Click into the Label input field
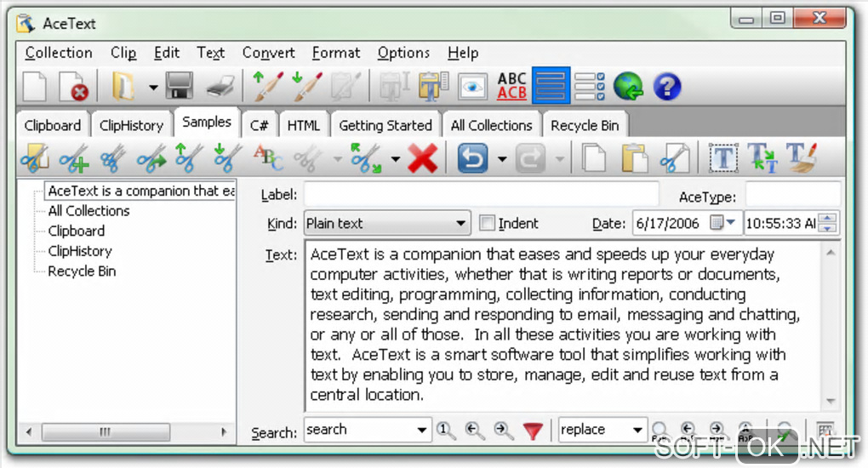 point(481,194)
